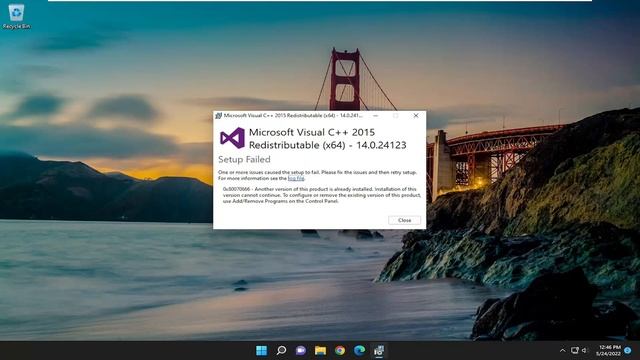
Task: Open the log file link
Action: [296, 178]
